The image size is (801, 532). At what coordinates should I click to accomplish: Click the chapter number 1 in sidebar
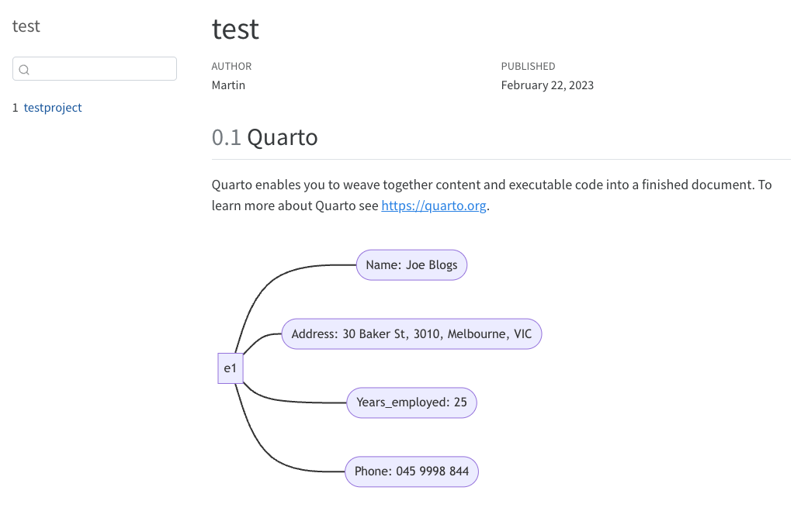click(x=16, y=108)
